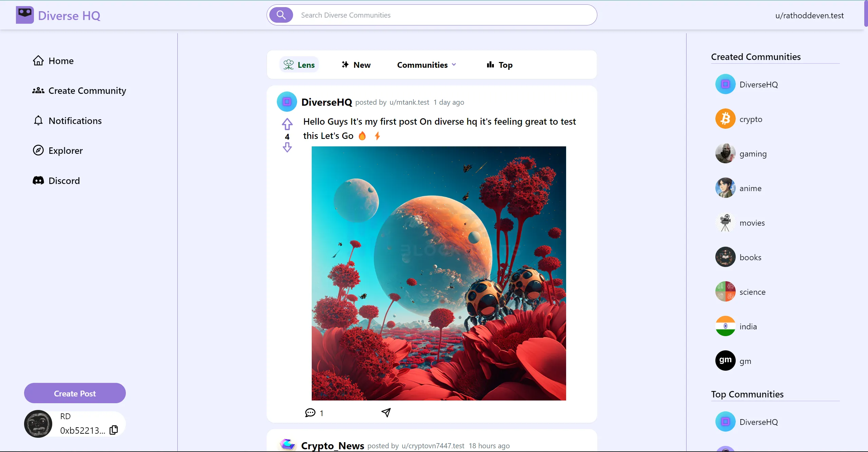The width and height of the screenshot is (868, 452).
Task: Open the crypto community from Created Communities
Action: click(x=750, y=119)
